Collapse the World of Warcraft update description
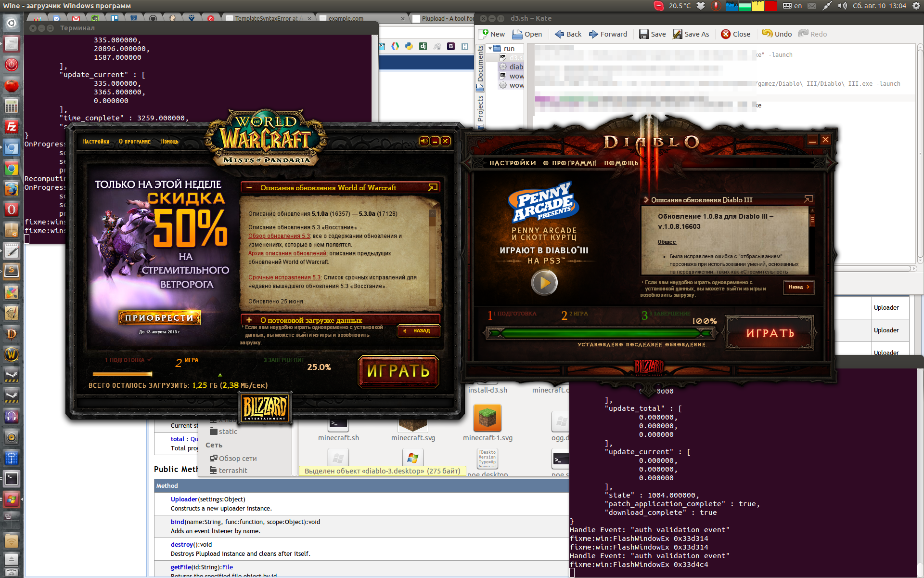This screenshot has width=924, height=578. click(249, 187)
